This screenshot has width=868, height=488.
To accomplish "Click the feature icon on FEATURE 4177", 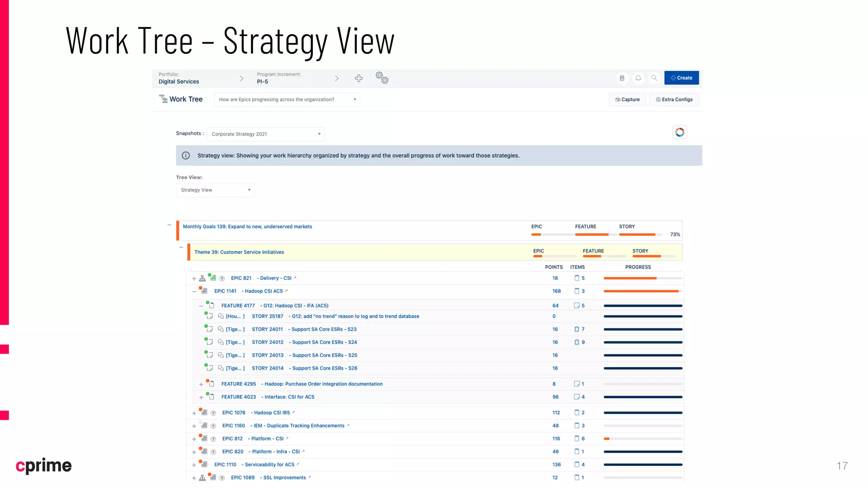I will pyautogui.click(x=211, y=305).
